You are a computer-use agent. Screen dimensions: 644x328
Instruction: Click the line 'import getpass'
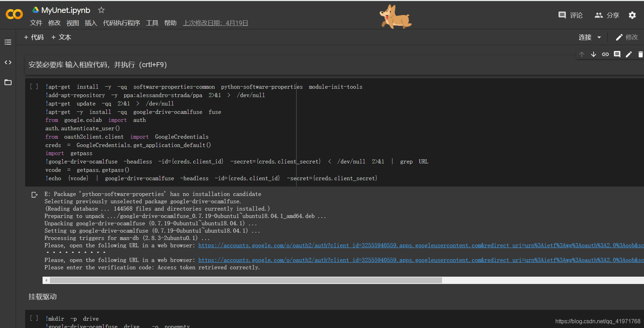click(x=69, y=153)
